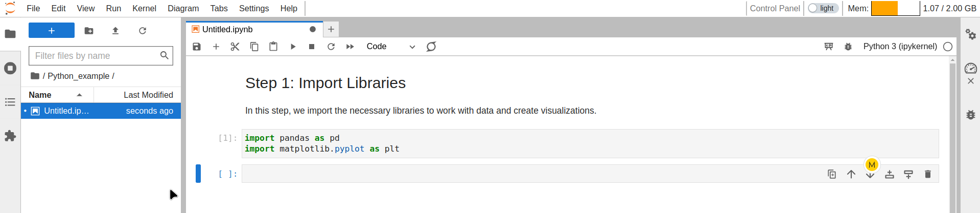Screen dimensions: 980x213
Task: Upload files with the upload arrow icon
Action: (x=115, y=31)
